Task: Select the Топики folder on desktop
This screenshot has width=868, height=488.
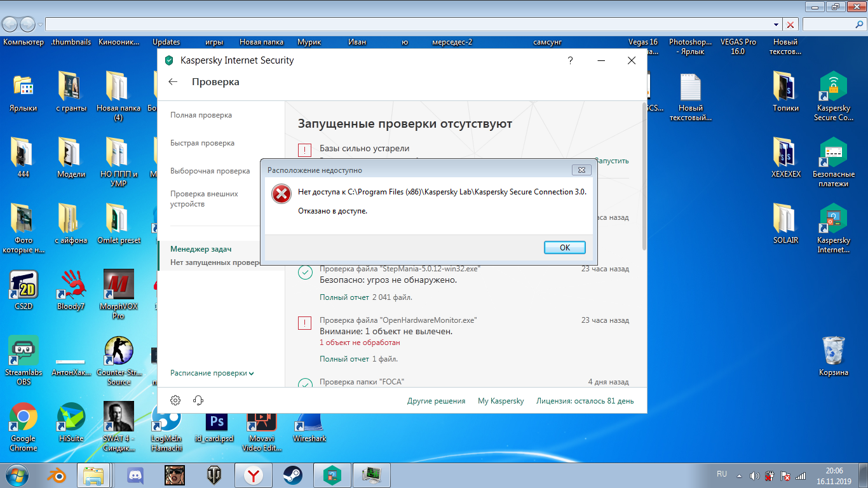Action: click(786, 92)
